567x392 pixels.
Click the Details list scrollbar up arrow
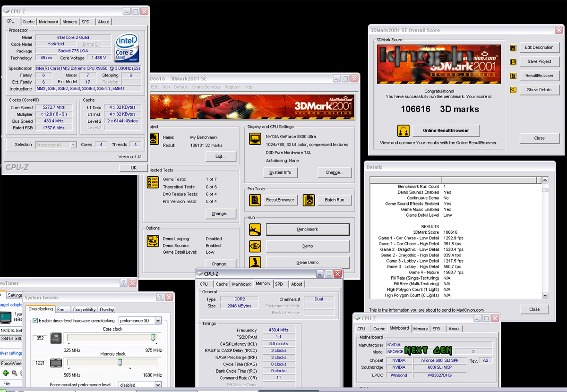545,180
